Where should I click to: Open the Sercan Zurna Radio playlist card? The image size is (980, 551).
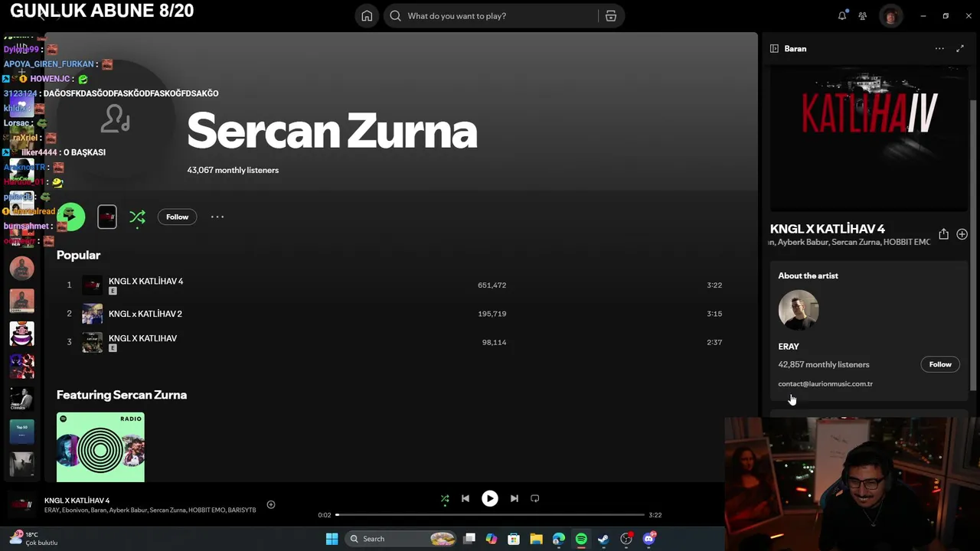100,447
